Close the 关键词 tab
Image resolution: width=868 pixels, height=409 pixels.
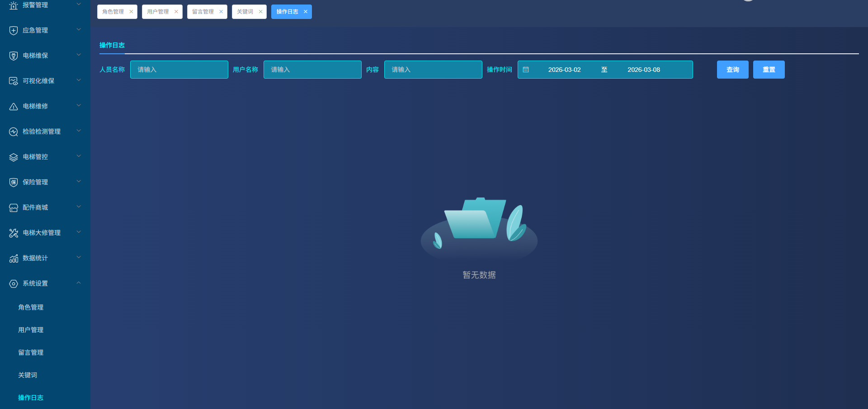(x=260, y=12)
